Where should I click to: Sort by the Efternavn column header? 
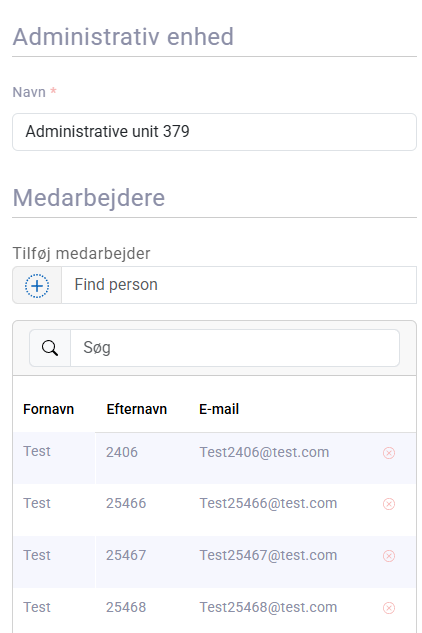tap(136, 409)
